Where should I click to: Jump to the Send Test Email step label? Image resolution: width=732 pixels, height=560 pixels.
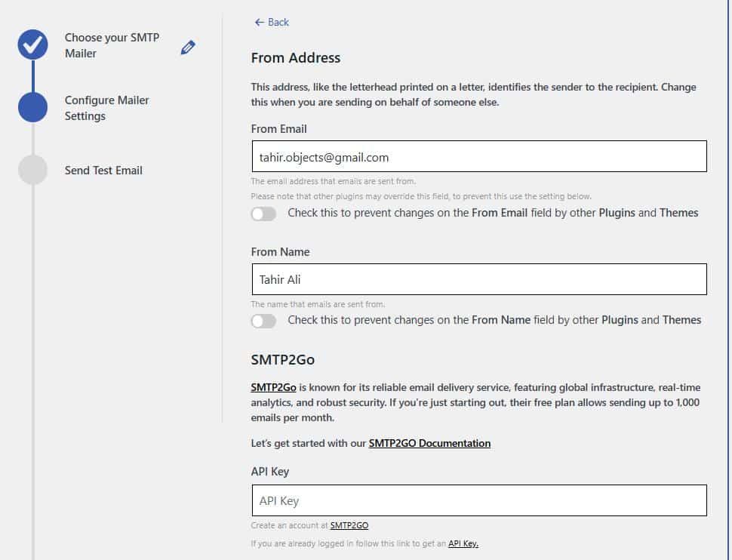[x=103, y=171]
